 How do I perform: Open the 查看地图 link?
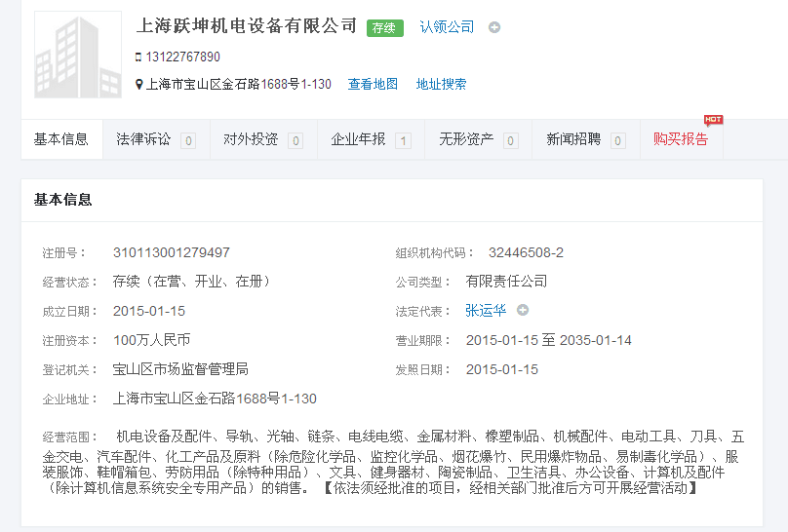373,85
